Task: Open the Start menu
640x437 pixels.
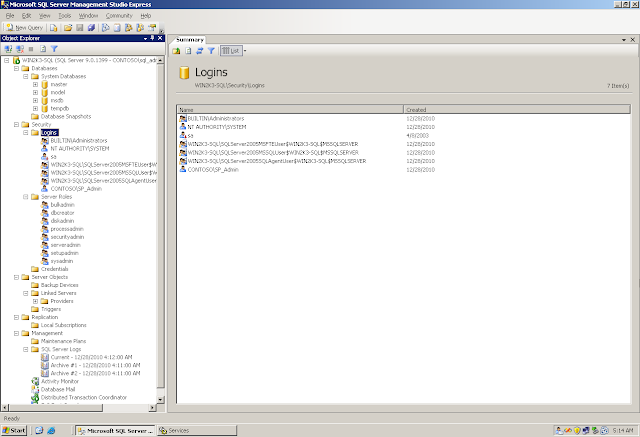Action: (x=14, y=430)
